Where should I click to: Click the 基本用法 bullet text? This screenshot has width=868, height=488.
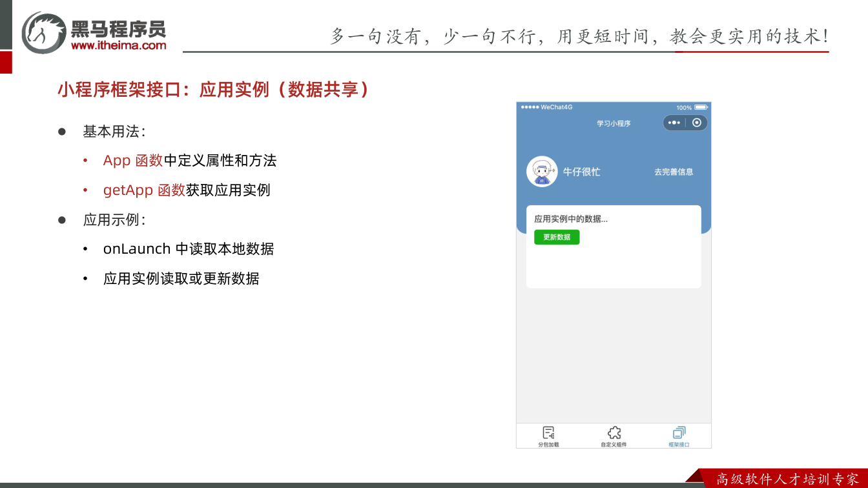[x=114, y=131]
